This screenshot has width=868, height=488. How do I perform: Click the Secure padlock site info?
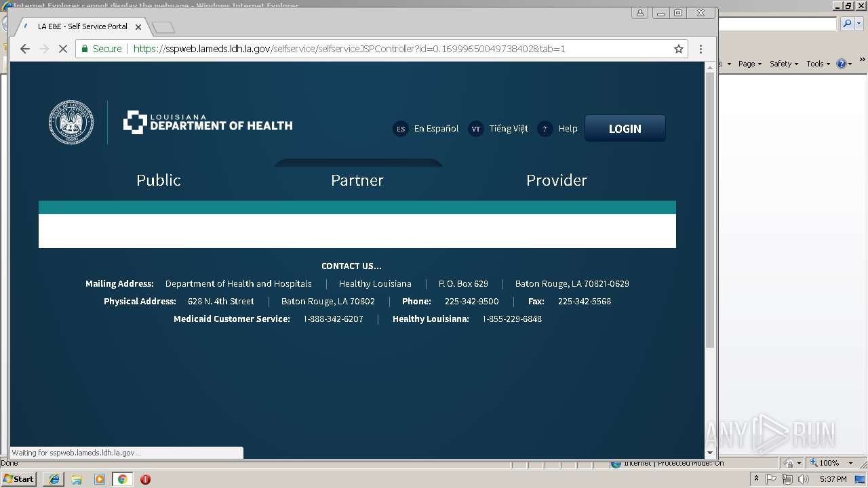[x=102, y=49]
